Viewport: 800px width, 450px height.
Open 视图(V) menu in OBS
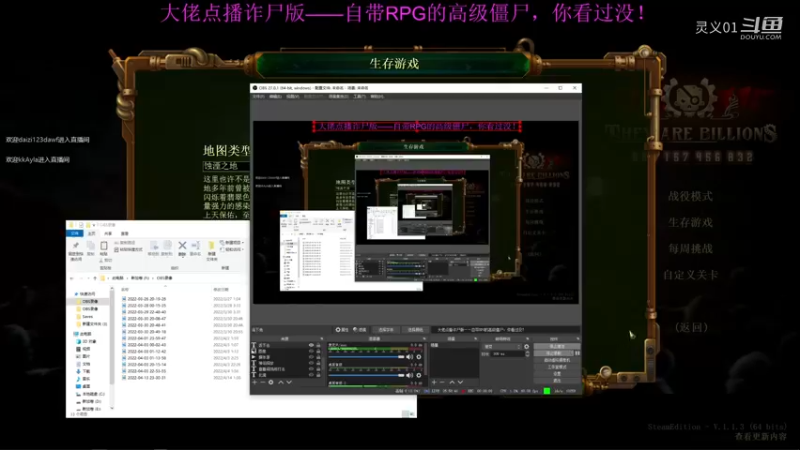pos(293,96)
